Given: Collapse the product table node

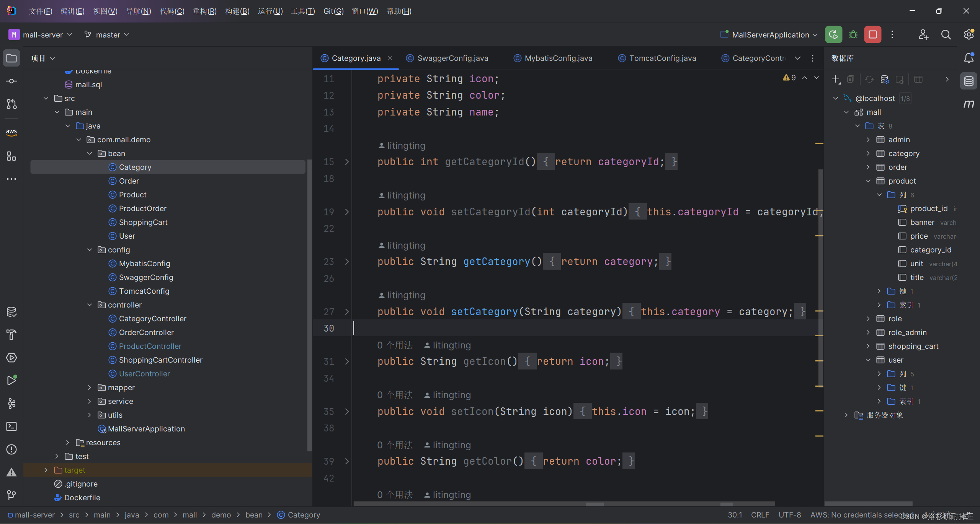Looking at the screenshot, I should pyautogui.click(x=868, y=181).
